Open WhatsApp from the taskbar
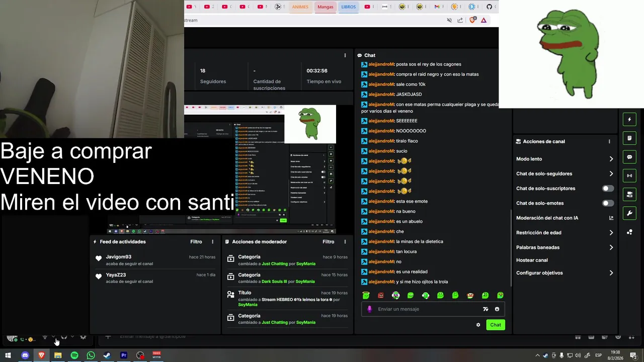 click(91, 355)
